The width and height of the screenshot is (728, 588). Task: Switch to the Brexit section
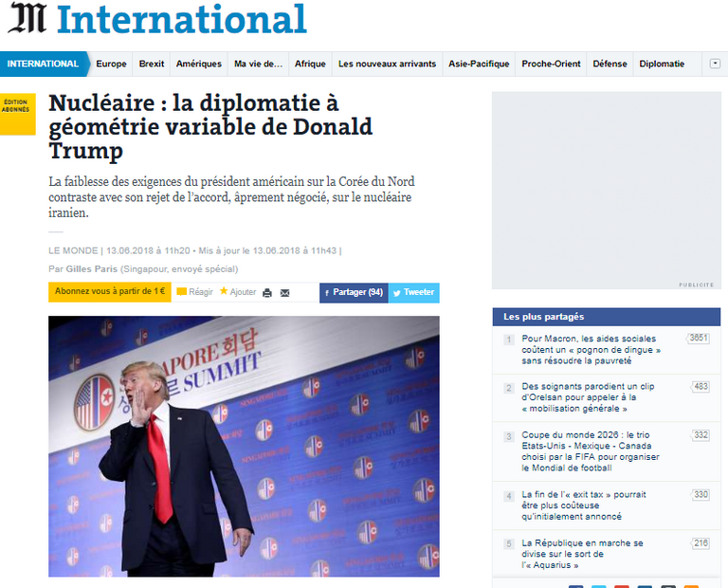click(151, 64)
